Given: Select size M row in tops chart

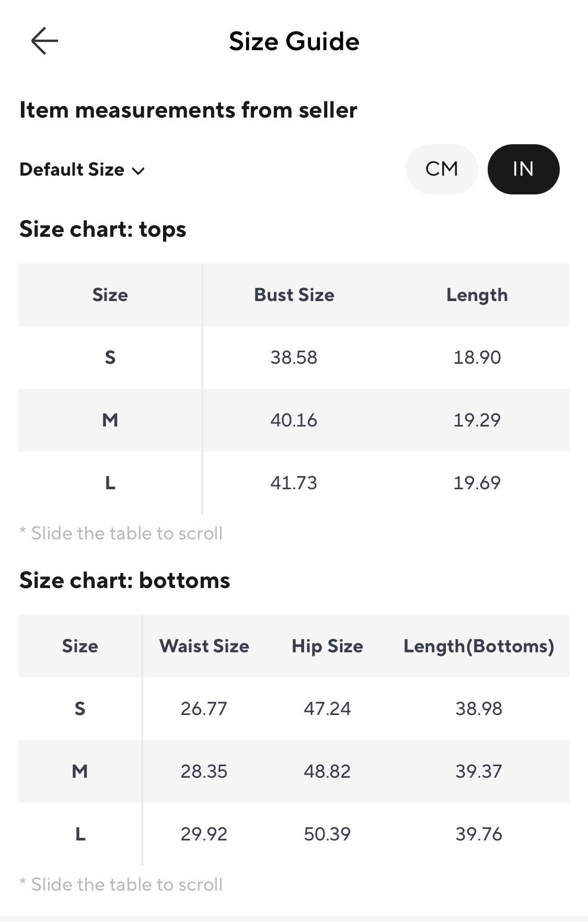Looking at the screenshot, I should point(294,420).
